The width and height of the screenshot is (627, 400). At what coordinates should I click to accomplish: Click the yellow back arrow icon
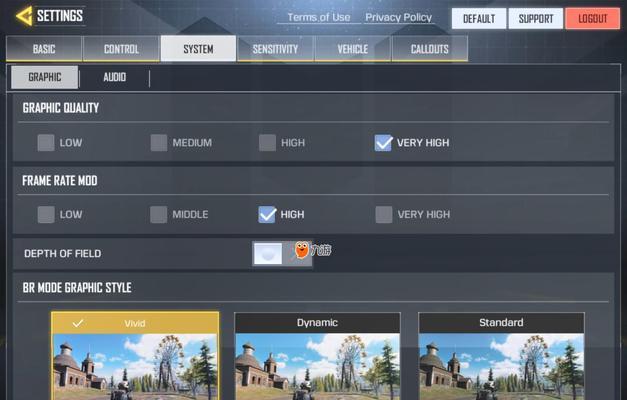click(x=23, y=16)
